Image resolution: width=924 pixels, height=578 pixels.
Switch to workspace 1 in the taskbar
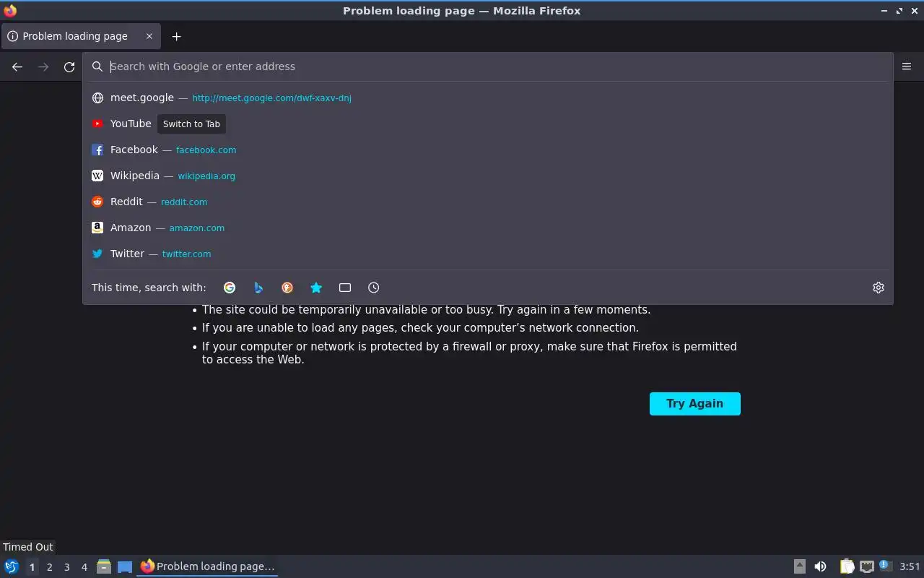pos(32,567)
